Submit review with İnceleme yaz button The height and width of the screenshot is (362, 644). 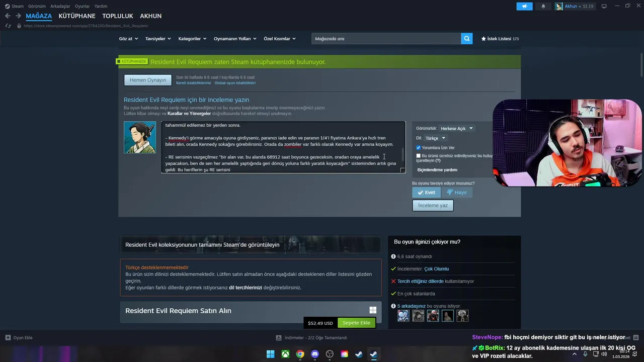pyautogui.click(x=433, y=205)
